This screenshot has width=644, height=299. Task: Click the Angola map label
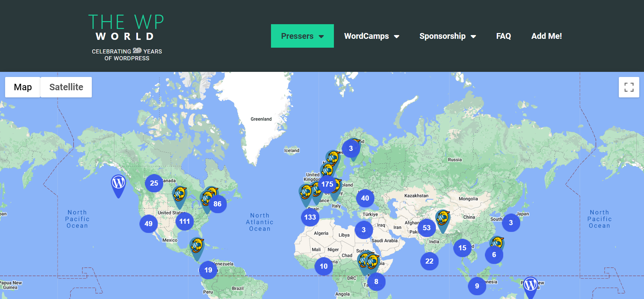(342, 294)
